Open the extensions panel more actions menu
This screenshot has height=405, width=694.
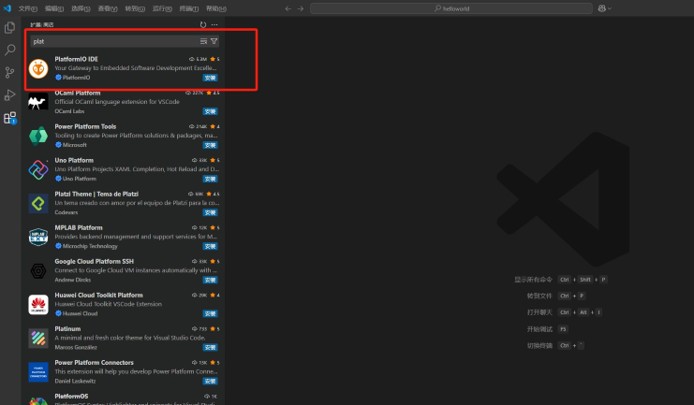(x=215, y=25)
